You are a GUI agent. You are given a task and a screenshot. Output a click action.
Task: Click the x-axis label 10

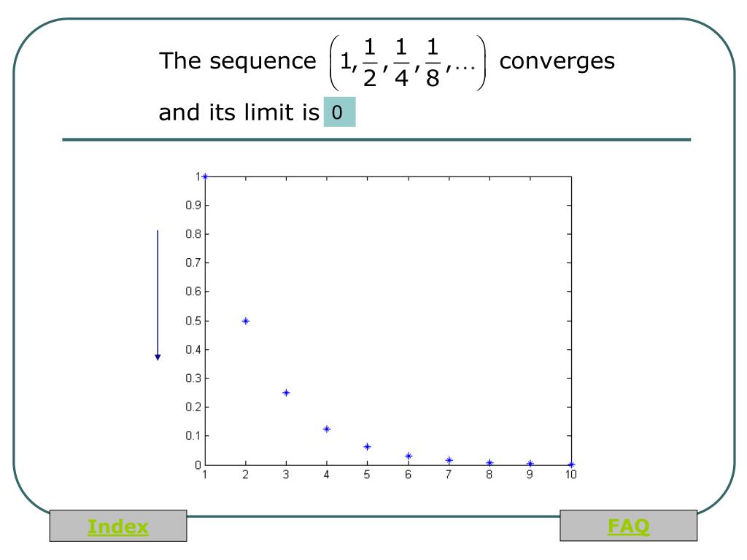570,474
